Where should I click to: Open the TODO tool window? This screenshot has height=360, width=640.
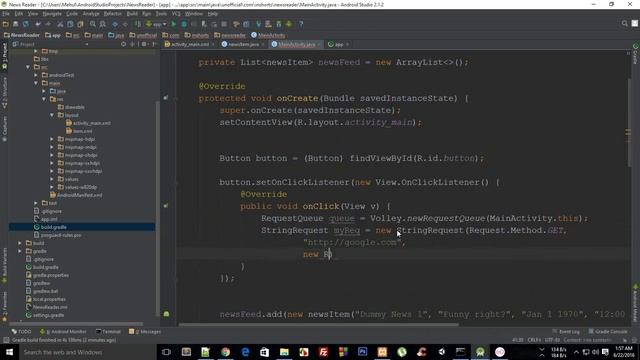pyautogui.click(x=22, y=331)
